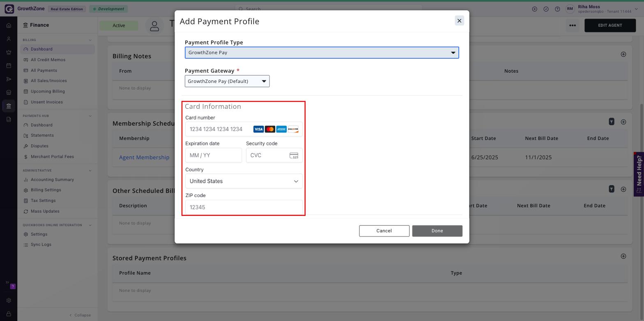Open the Payment Gateway dropdown
The height and width of the screenshot is (321, 644).
(x=227, y=81)
